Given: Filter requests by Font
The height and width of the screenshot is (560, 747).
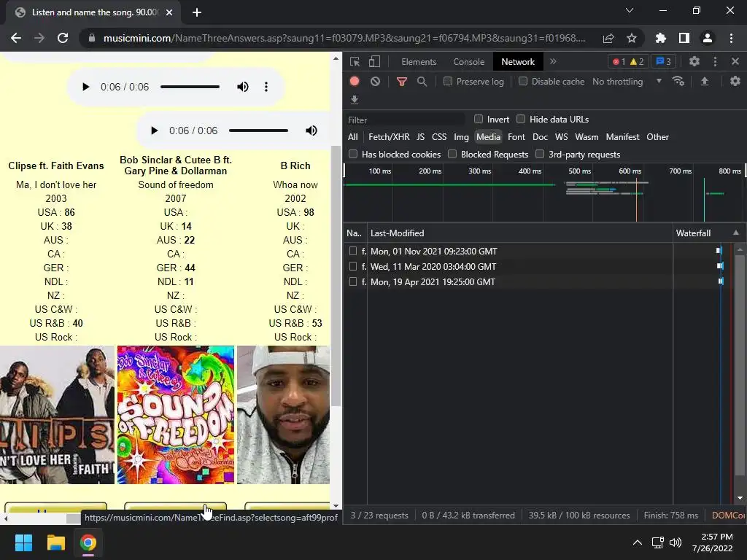Looking at the screenshot, I should click(516, 136).
